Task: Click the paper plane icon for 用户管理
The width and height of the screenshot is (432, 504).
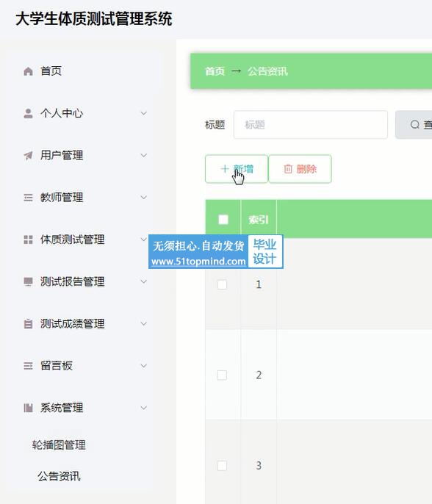Action: 28,155
